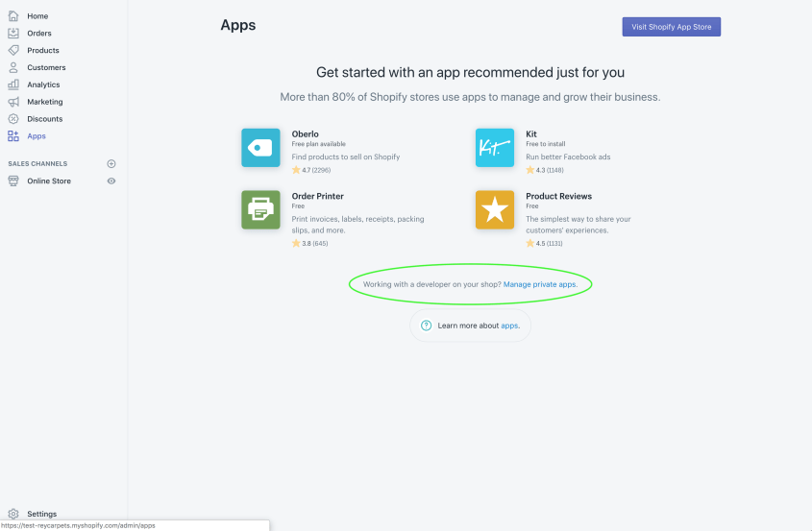Screen dimensions: 812x531
Task: Open the Kit app icon
Action: click(495, 148)
